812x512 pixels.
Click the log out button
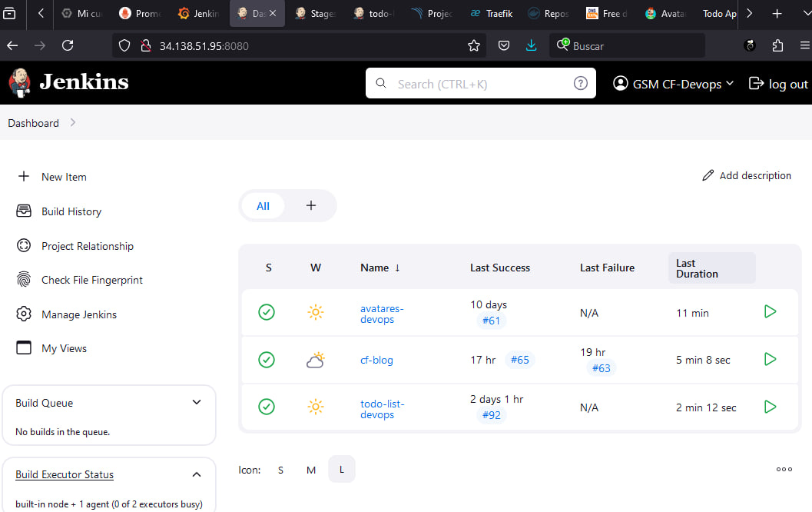[x=778, y=84]
